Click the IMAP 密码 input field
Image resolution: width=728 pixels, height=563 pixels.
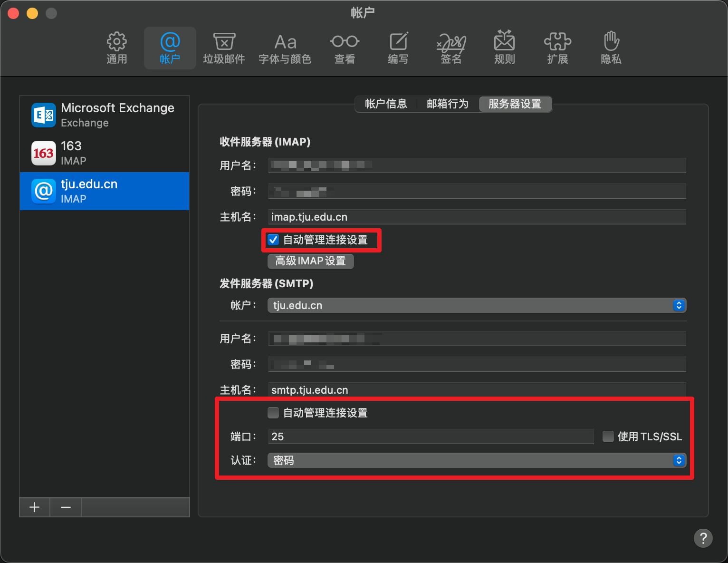[x=477, y=191]
